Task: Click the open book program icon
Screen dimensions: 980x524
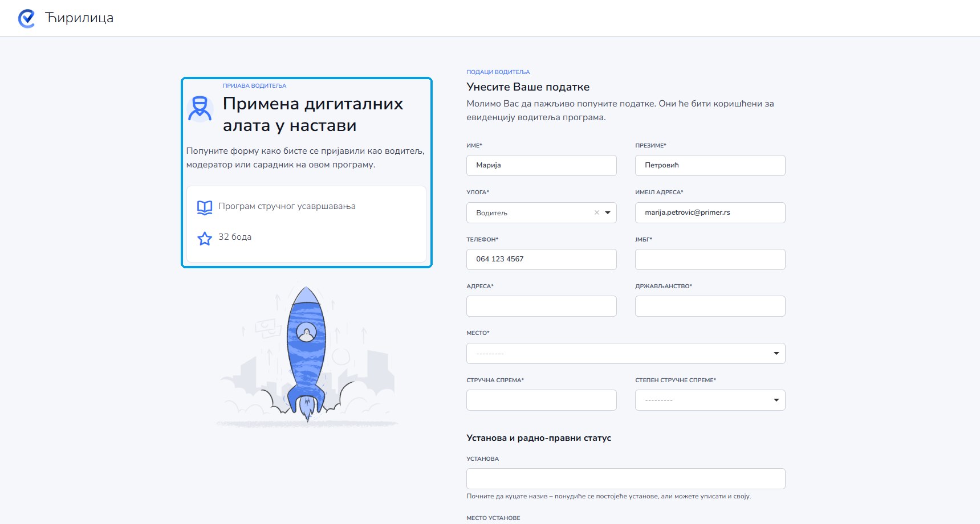Action: (205, 207)
